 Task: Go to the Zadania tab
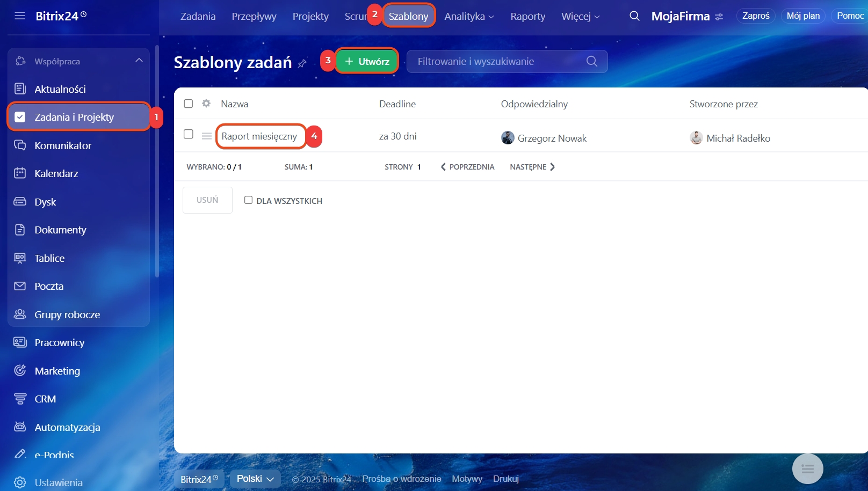[198, 17]
